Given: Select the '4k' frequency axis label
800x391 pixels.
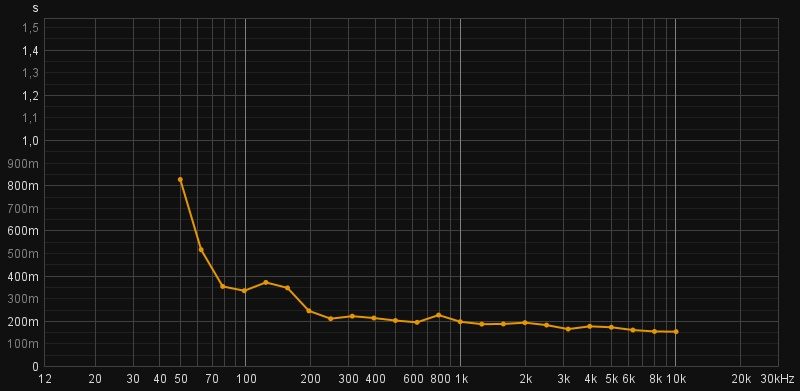Looking at the screenshot, I should pos(591,379).
